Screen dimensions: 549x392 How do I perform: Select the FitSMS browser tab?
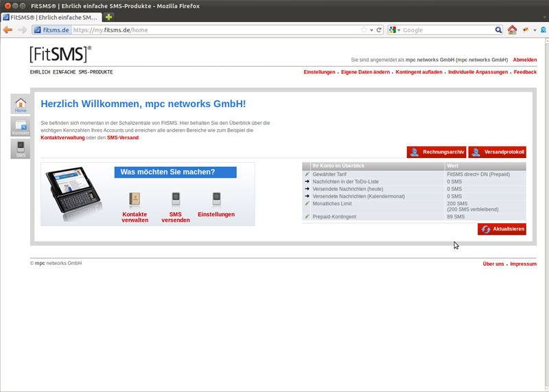pos(51,17)
